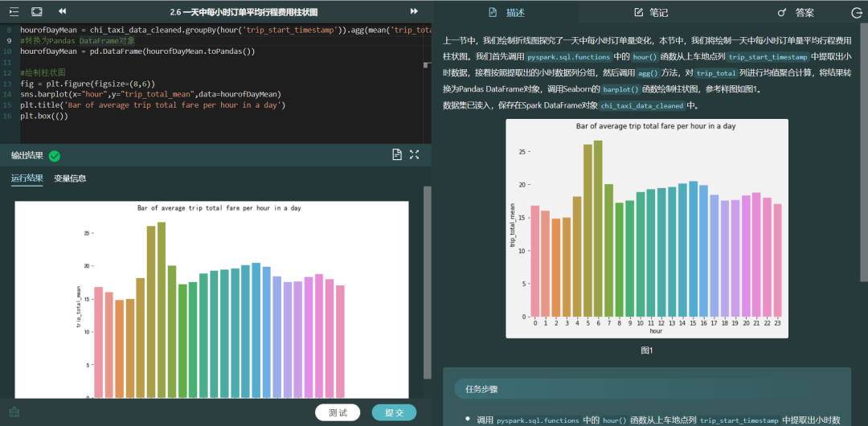The width and height of the screenshot is (868, 426).
Task: Click the inline code pyspark.sql.functions in description
Action: 569,56
